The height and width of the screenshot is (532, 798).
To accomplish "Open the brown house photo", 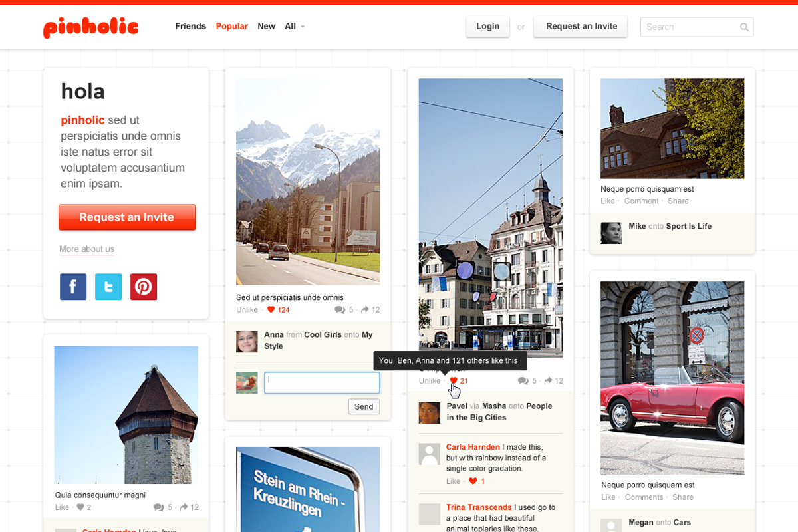I will (x=672, y=128).
